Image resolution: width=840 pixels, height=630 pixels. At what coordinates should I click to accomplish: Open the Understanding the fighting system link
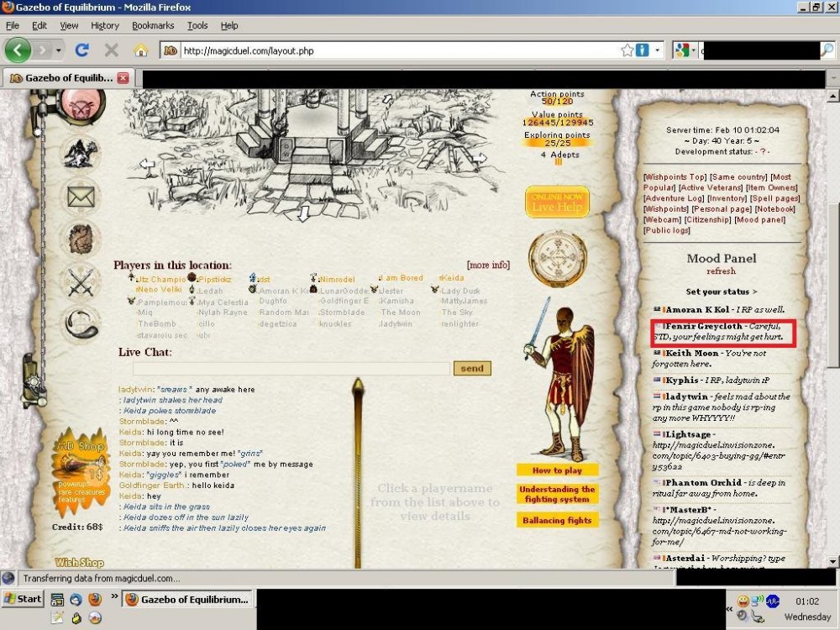(557, 494)
